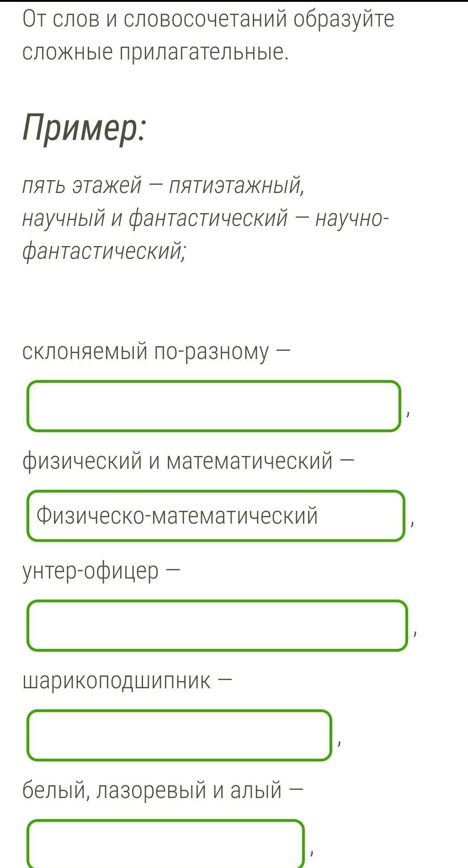Click the line 'От слов и словосочетаний образуйте'
468x868 pixels.
tap(208, 19)
